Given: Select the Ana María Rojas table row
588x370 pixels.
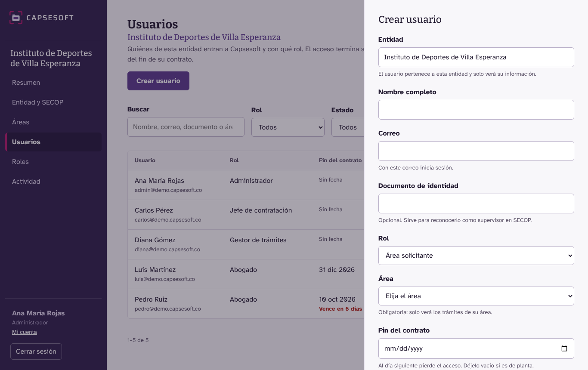Looking at the screenshot, I should (246, 185).
